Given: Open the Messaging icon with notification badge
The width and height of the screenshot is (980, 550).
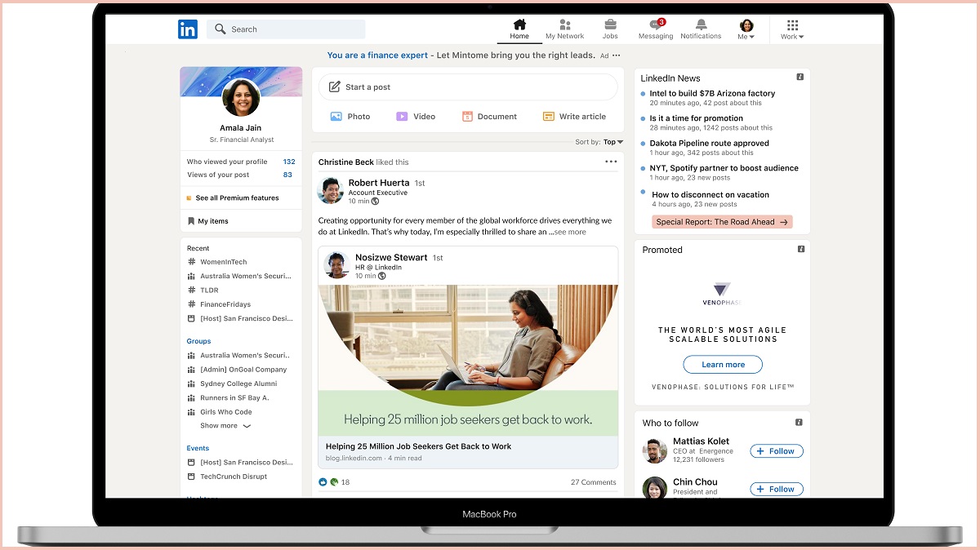Looking at the screenshot, I should coord(656,25).
